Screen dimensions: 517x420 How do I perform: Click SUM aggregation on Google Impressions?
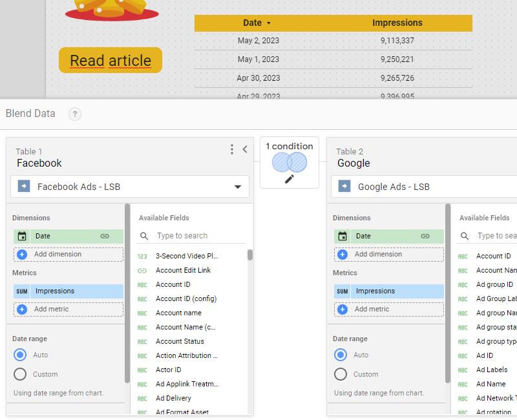(x=343, y=291)
